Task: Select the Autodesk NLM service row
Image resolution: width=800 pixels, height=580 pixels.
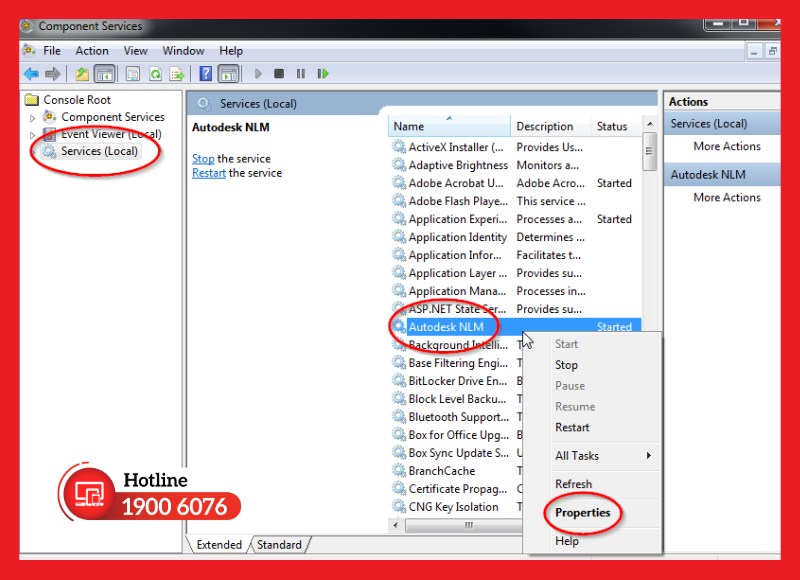Action: tap(516, 326)
